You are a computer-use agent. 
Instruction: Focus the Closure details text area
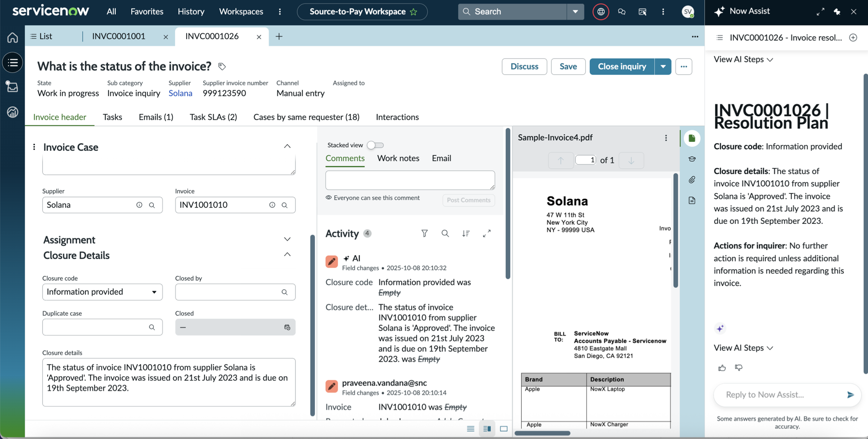[169, 382]
